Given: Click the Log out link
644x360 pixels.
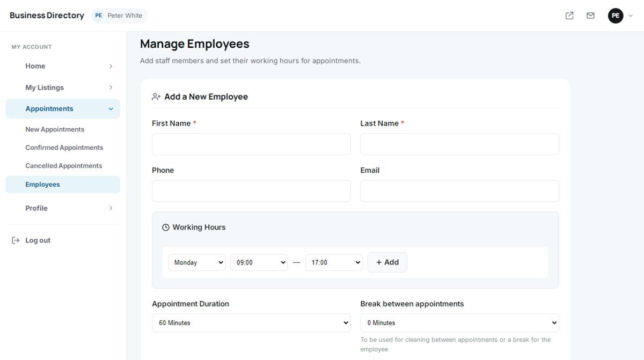Looking at the screenshot, I should (x=38, y=240).
